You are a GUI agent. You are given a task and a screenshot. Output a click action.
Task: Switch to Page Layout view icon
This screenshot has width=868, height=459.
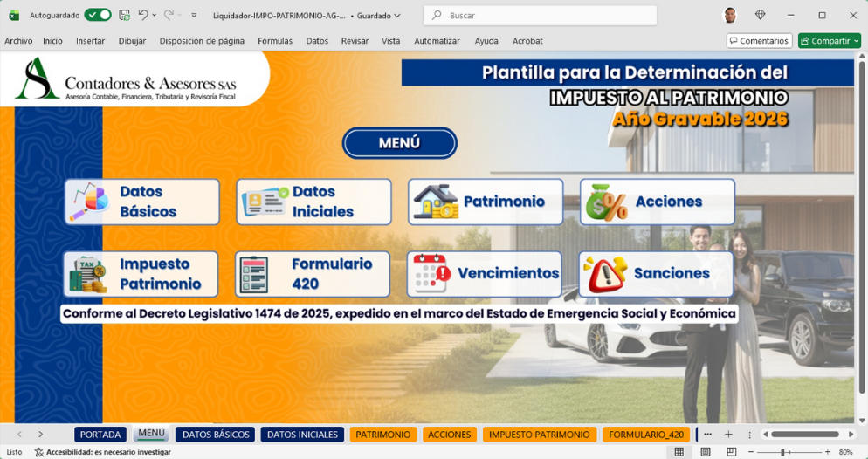[706, 452]
